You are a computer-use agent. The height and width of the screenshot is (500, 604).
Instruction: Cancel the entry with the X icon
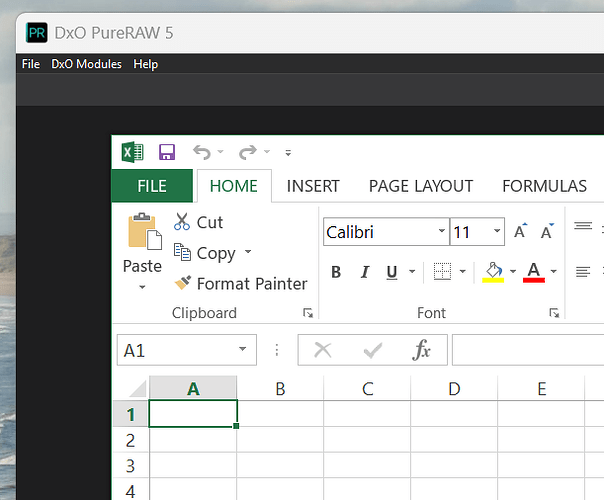click(323, 350)
